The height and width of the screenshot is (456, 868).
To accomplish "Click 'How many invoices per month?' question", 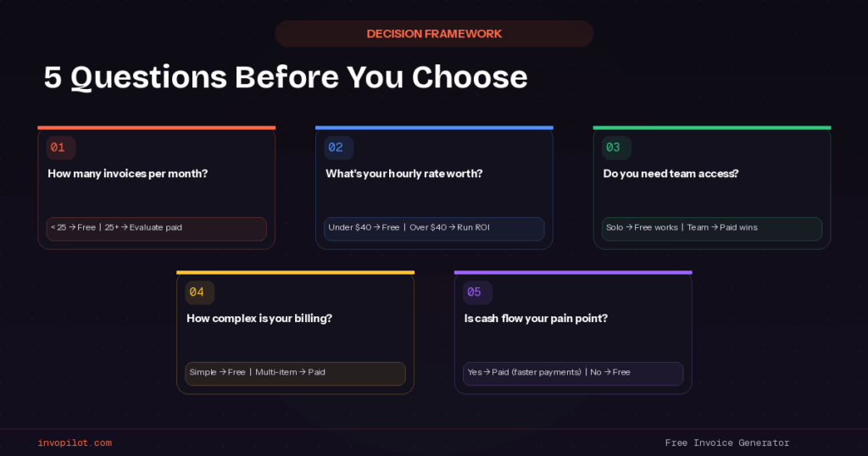I will (128, 174).
